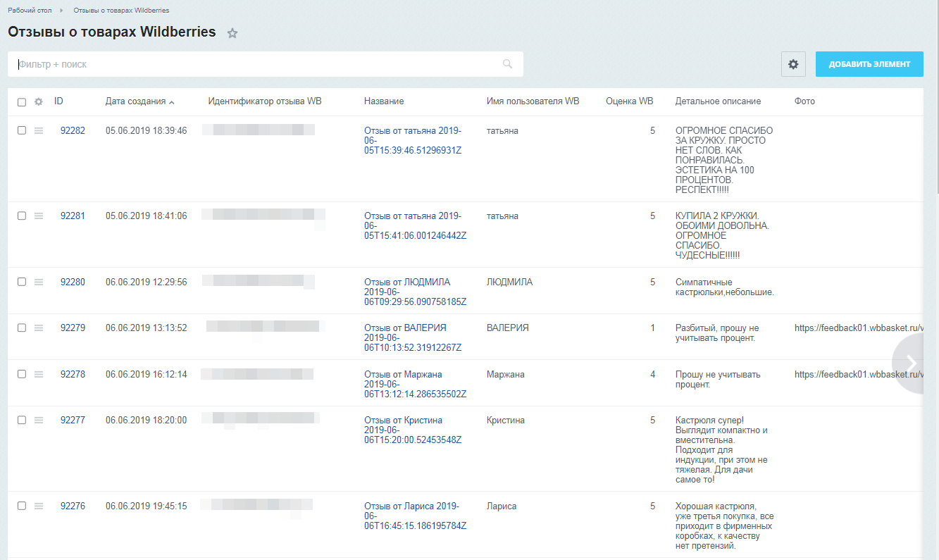Check the checkbox for row 92281

22,216
